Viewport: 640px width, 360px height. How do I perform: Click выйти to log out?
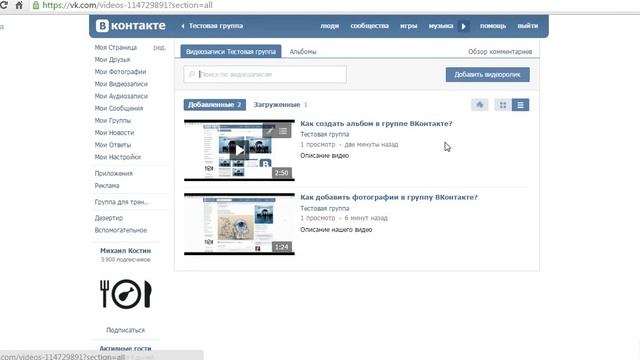[x=528, y=26]
